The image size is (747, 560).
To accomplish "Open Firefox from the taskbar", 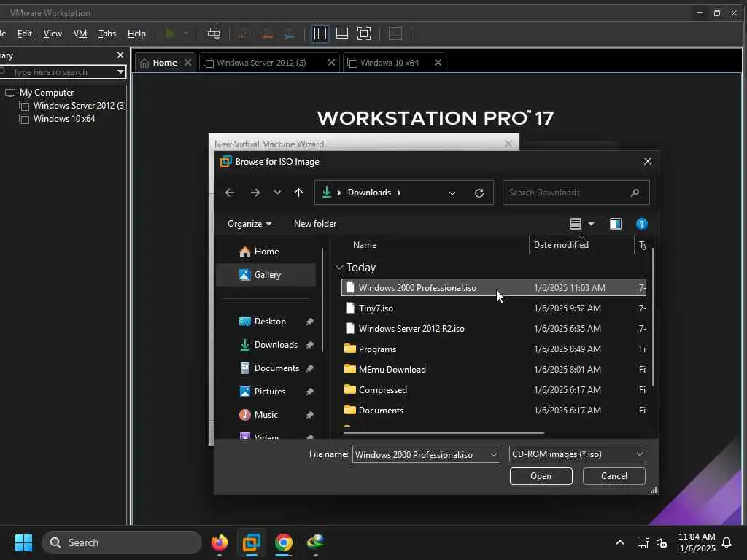I will tap(219, 542).
